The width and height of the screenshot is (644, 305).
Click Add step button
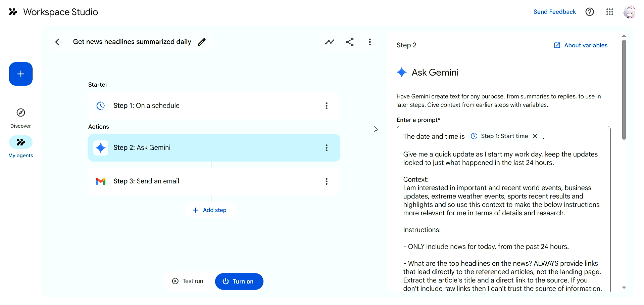click(210, 210)
